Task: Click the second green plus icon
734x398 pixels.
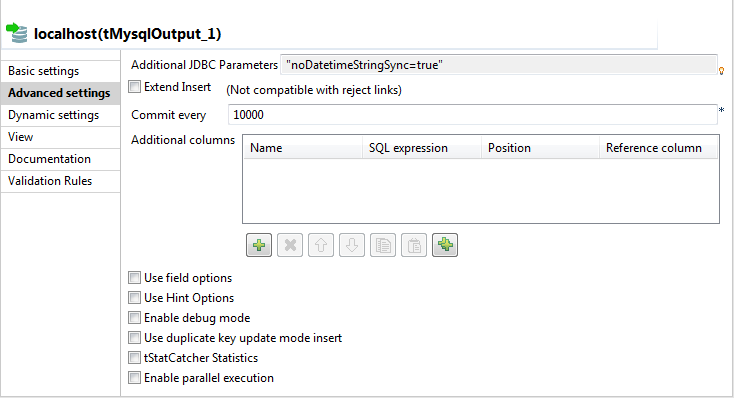Action: (445, 245)
